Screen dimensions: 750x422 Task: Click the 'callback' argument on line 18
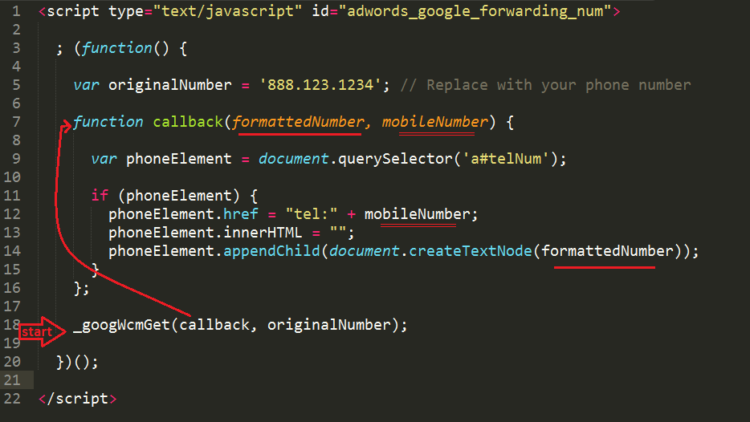[x=214, y=325]
